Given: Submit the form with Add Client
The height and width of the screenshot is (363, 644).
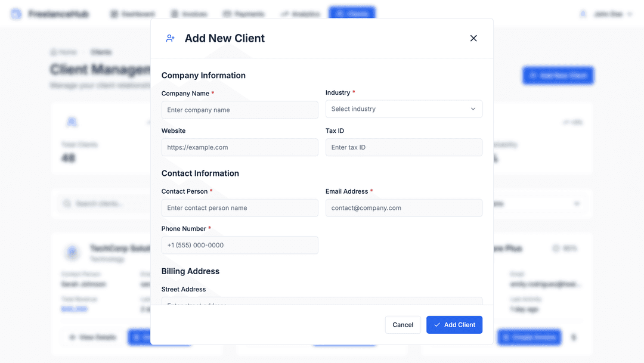Looking at the screenshot, I should (x=454, y=325).
